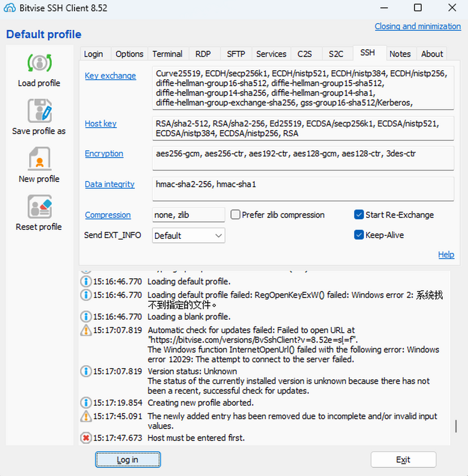Click the Key exchange algorithms field
Screen dimensions: 468x476
[x=303, y=88]
